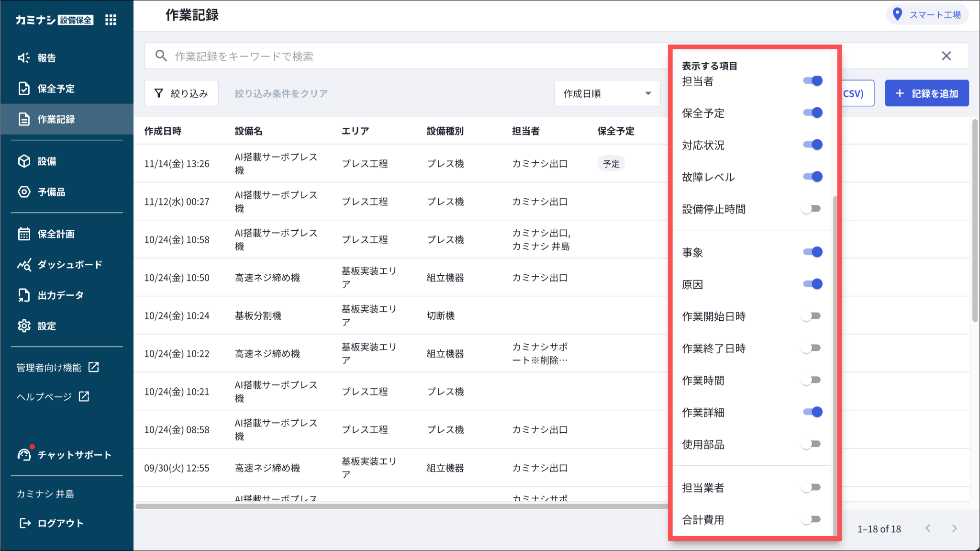Open the 絞り込み filter button
Image resolution: width=980 pixels, height=551 pixels.
point(181,93)
